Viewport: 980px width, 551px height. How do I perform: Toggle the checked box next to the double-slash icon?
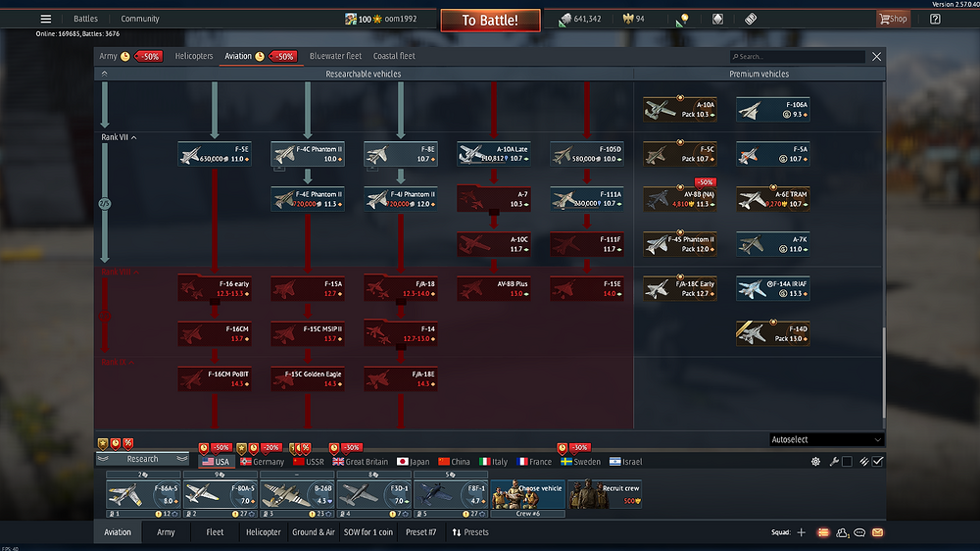[x=877, y=462]
